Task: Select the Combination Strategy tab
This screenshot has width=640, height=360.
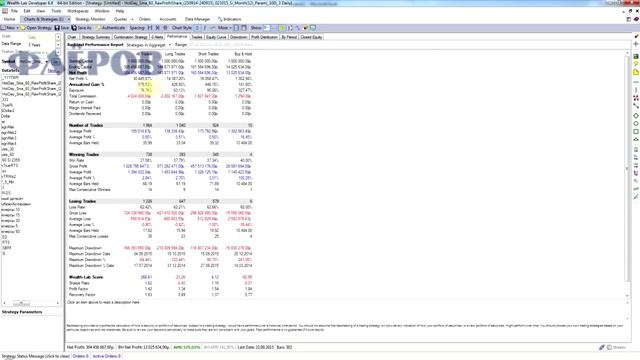Action: coord(130,37)
